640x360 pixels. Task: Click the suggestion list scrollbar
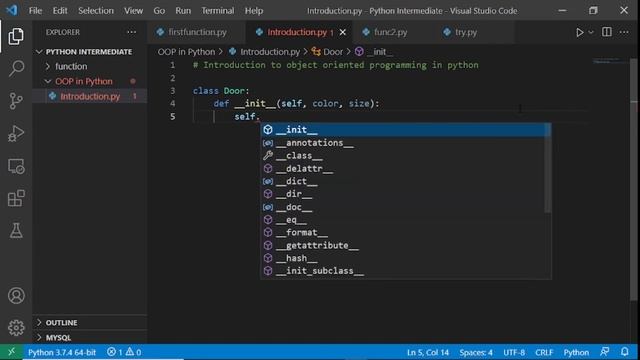point(548,168)
